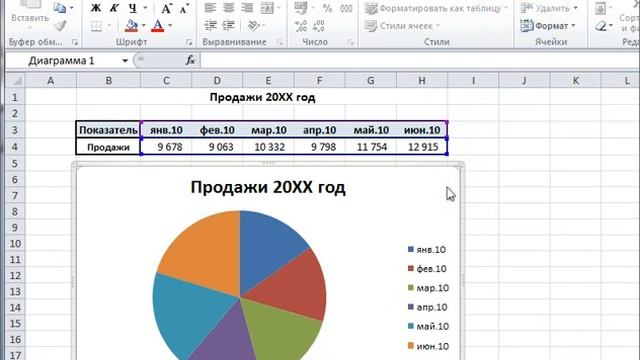Decrease the indent level

click(x=210, y=26)
